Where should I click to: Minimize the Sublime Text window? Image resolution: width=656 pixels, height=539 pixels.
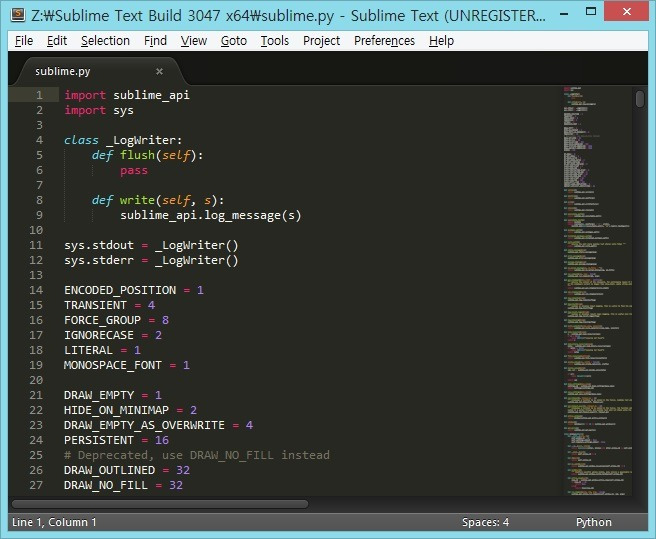point(564,13)
